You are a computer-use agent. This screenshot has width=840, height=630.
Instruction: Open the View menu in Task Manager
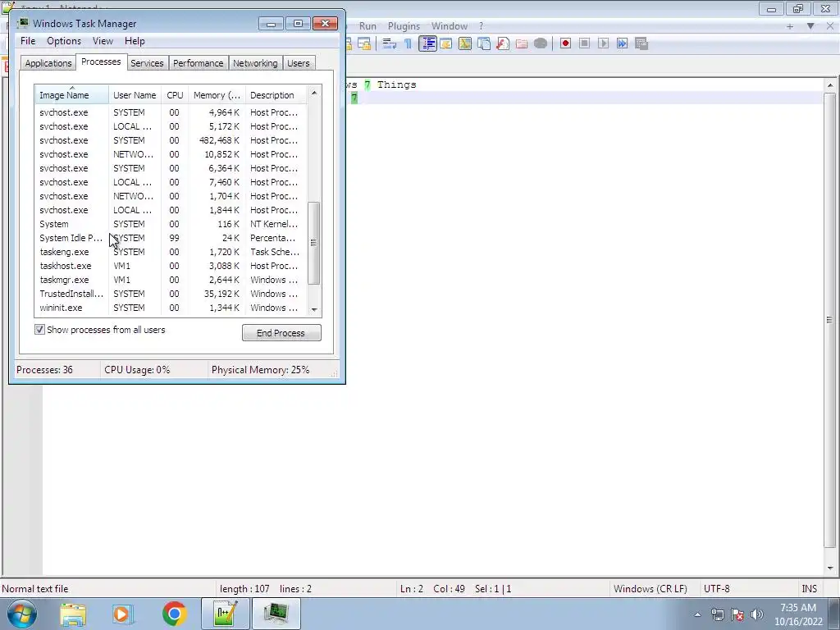(x=103, y=41)
